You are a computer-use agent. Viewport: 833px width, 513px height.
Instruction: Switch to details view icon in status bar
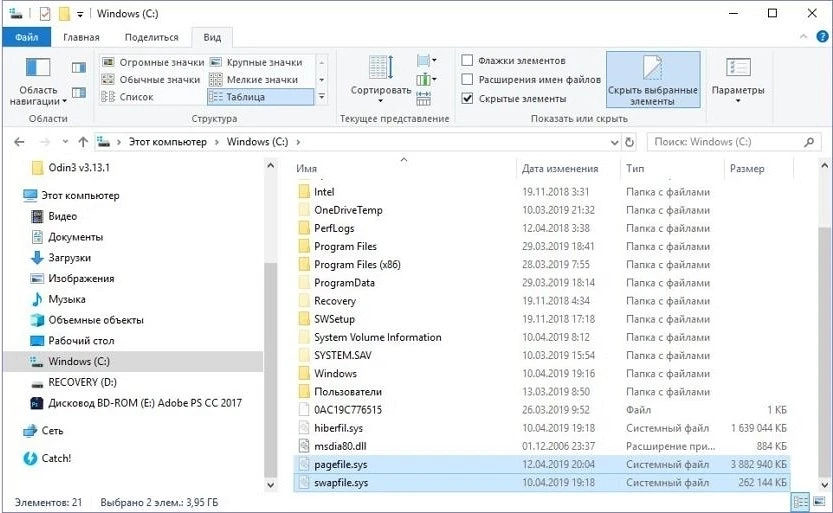click(800, 502)
